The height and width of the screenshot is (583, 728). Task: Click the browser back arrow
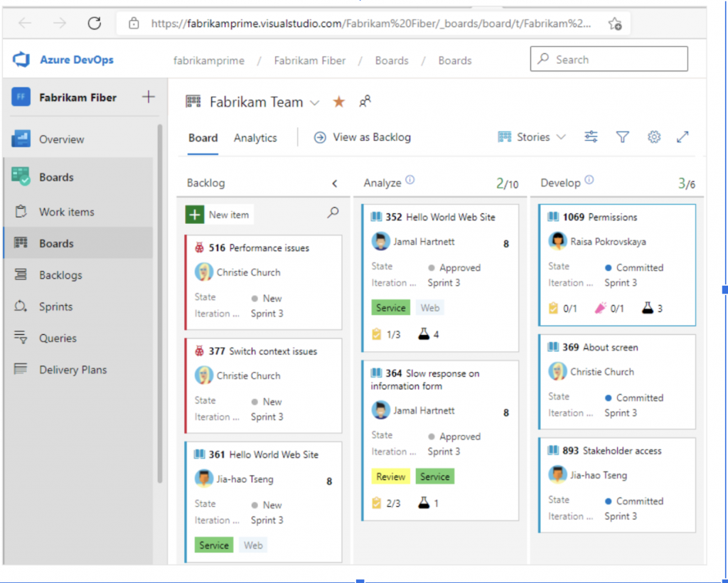pos(25,23)
